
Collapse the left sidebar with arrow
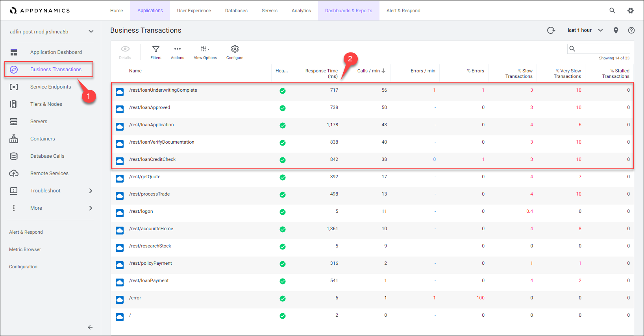90,327
